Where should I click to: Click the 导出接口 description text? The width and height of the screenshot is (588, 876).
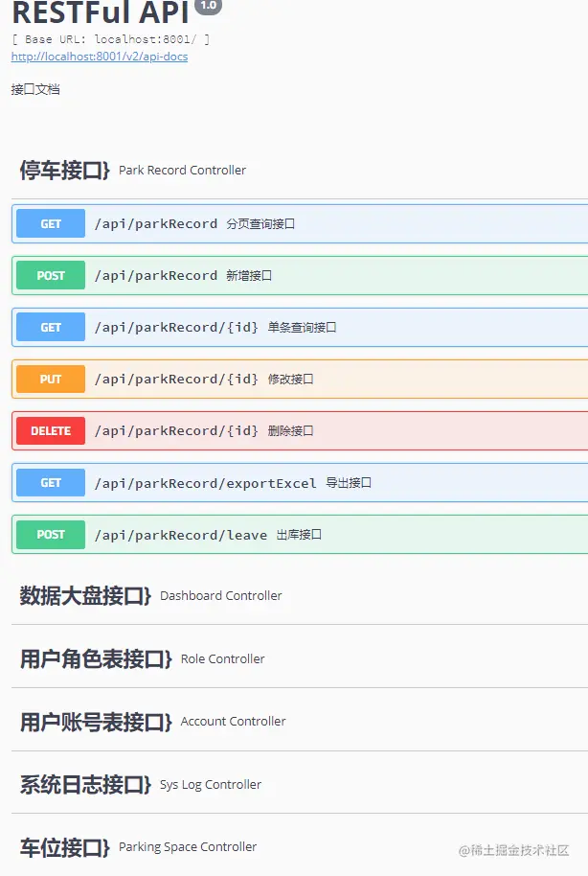click(x=349, y=483)
